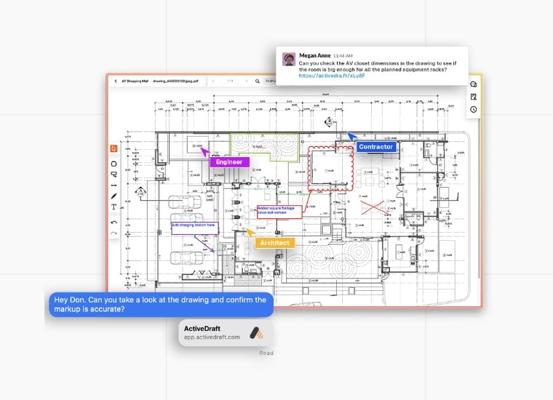The width and height of the screenshot is (553, 400).
Task: Open the notes panel icon on right
Action: point(474,97)
